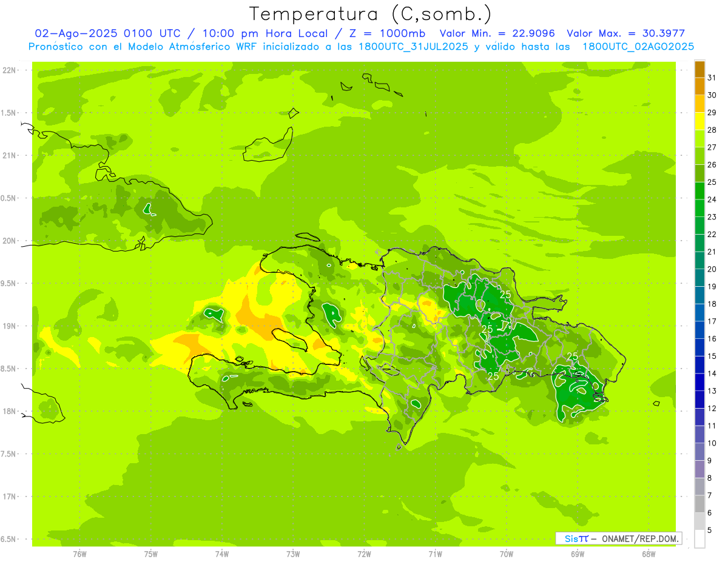Click the "31" colorbar label
Viewport: 728px width, 562px height.
tap(712, 78)
